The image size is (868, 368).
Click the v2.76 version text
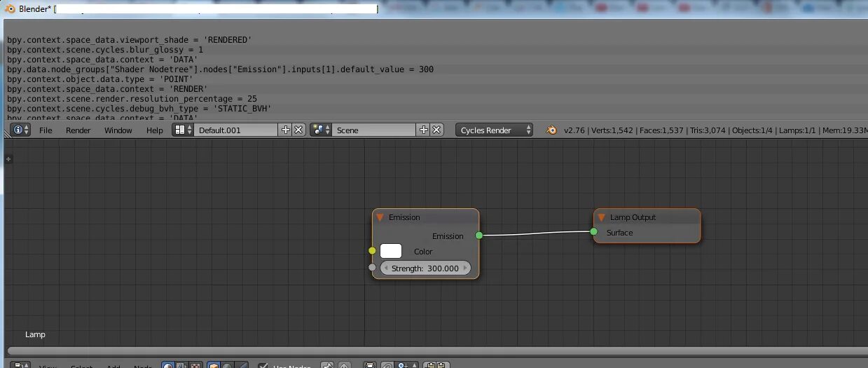(x=574, y=130)
